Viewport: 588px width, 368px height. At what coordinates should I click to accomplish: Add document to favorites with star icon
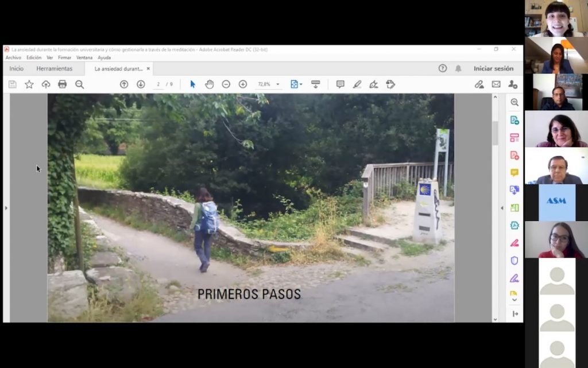(x=29, y=84)
